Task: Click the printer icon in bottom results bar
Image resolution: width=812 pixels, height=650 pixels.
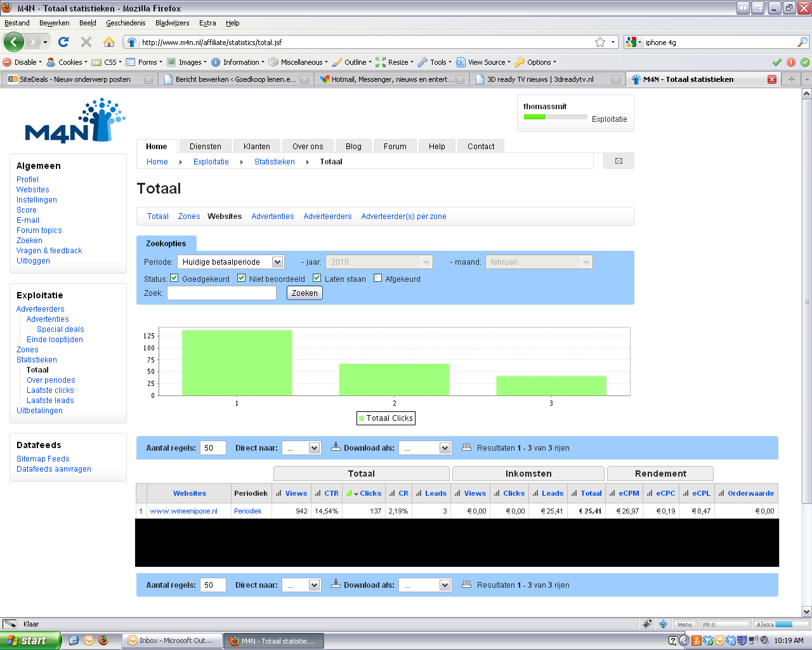Action: [x=466, y=585]
